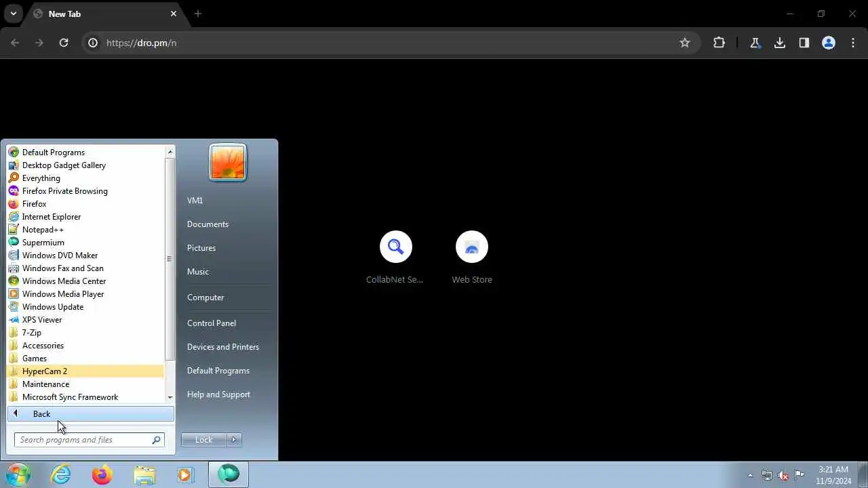Open the Everything search program
Screen dimensions: 868x488
[x=85, y=178]
